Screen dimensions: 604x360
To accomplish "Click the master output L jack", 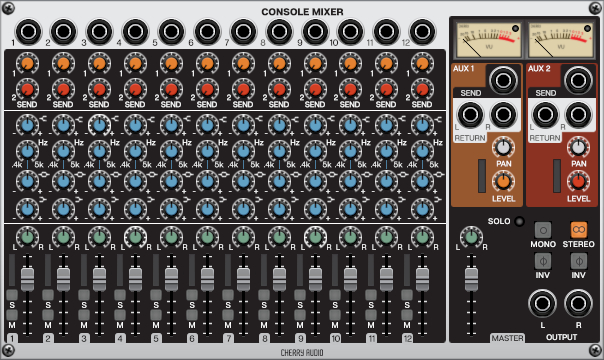I will (542, 303).
